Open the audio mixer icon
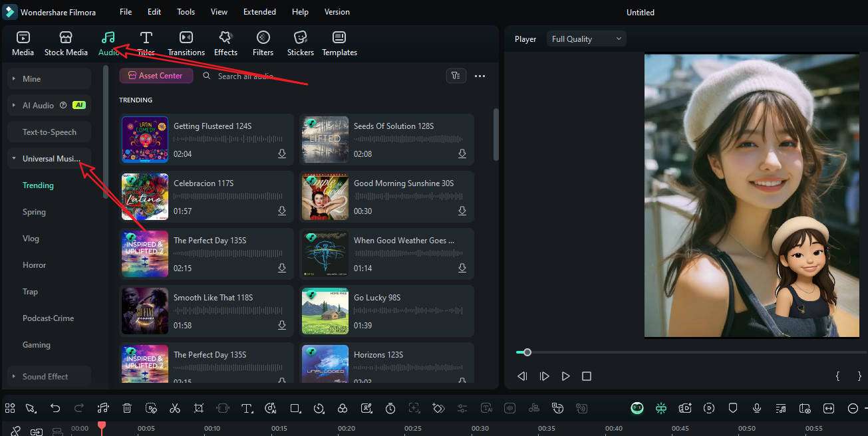The height and width of the screenshot is (436, 868). pyautogui.click(x=781, y=408)
